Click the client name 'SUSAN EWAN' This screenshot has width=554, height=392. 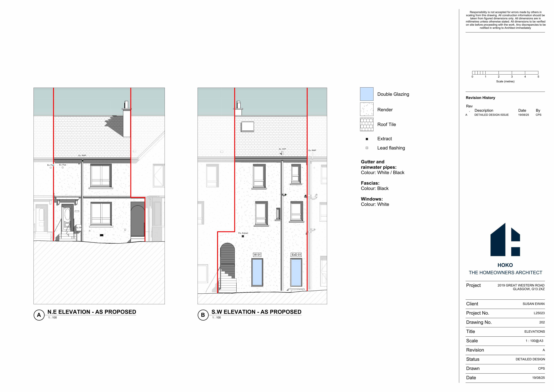pos(533,304)
